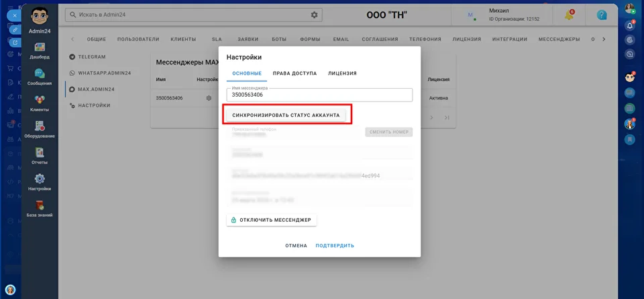Switch to ЛИЦЕНЗИЯ tab in dialog

[x=342, y=74]
